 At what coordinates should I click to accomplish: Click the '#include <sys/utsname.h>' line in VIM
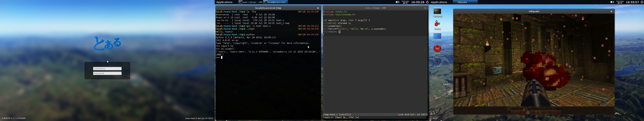click(x=339, y=14)
